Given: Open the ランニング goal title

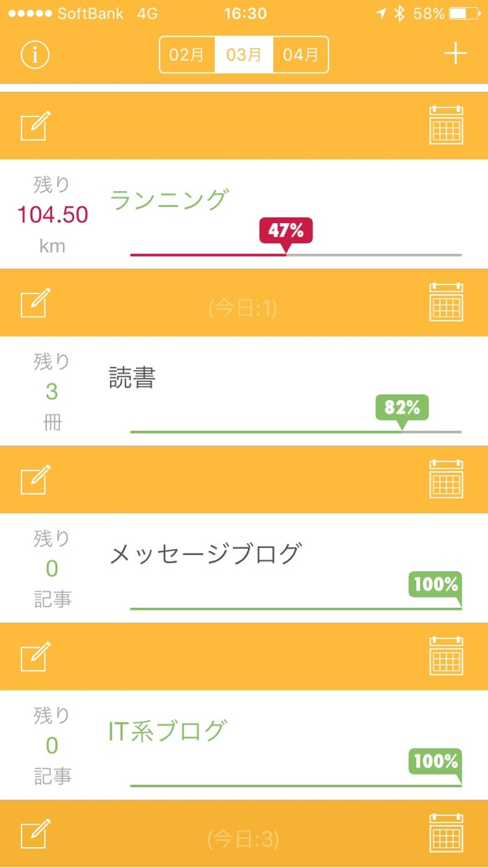Looking at the screenshot, I should click(x=169, y=200).
